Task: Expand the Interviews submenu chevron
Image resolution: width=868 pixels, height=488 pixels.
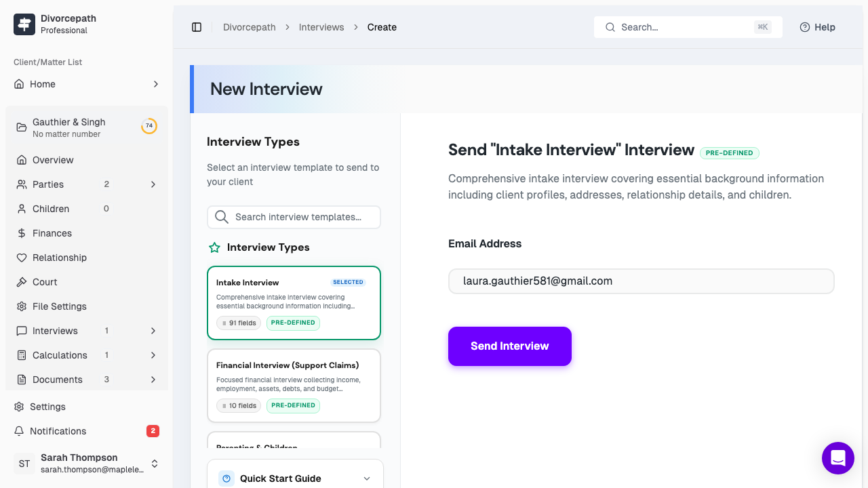Action: [153, 331]
